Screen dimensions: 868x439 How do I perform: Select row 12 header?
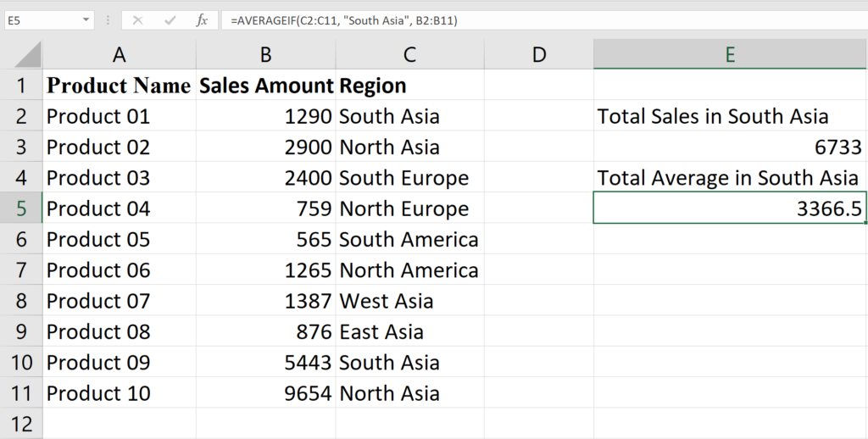[21, 424]
